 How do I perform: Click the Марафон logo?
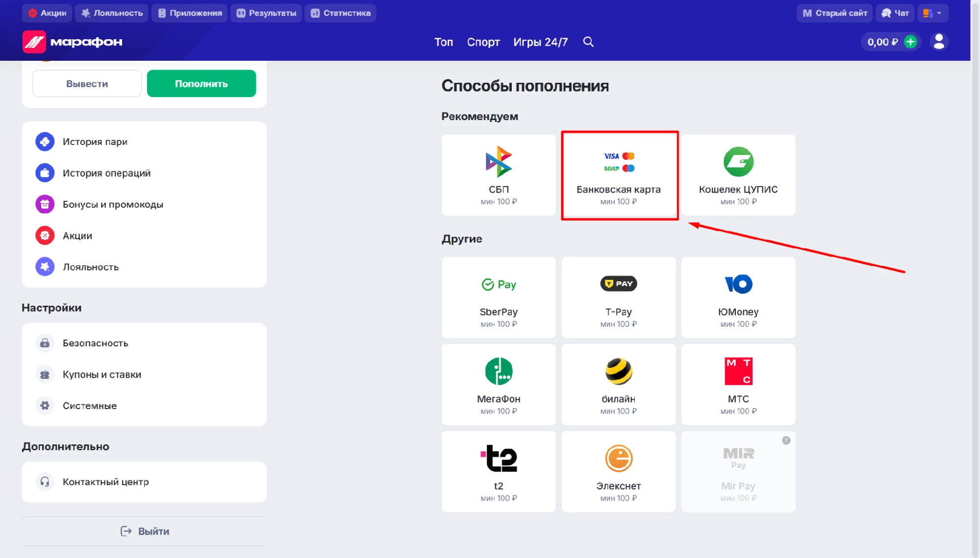tap(73, 42)
